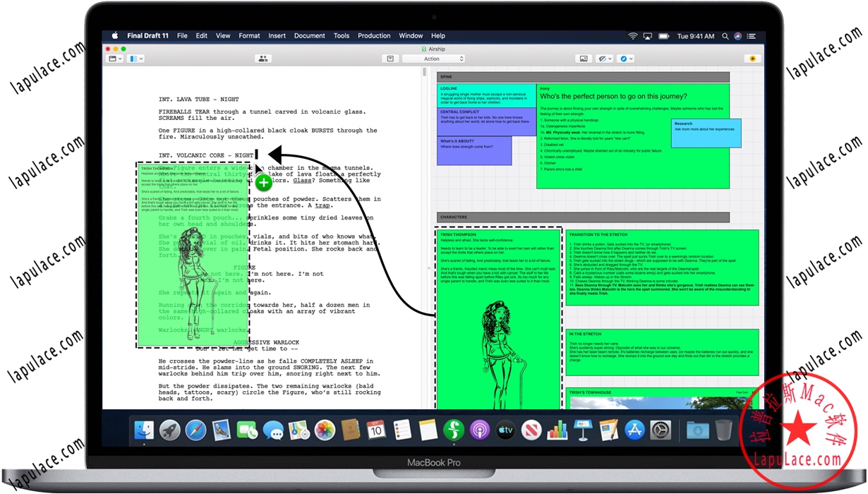Open the collaboration icon in the toolbar center
Image resolution: width=868 pixels, height=494 pixels.
click(x=263, y=58)
